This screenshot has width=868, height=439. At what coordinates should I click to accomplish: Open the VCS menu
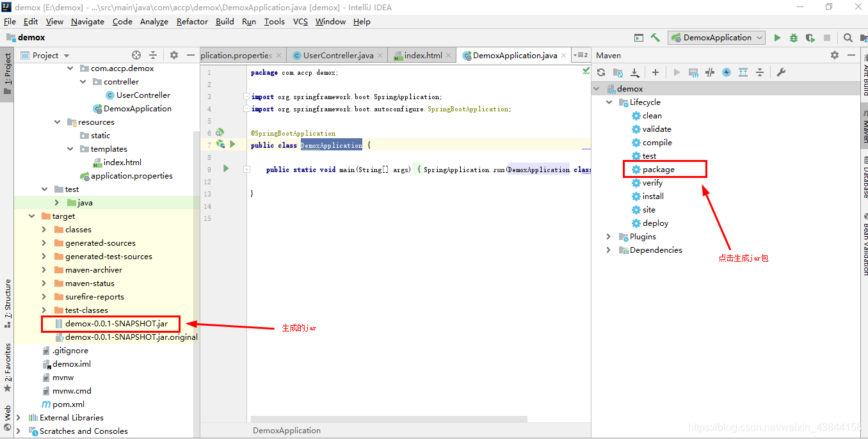click(300, 22)
